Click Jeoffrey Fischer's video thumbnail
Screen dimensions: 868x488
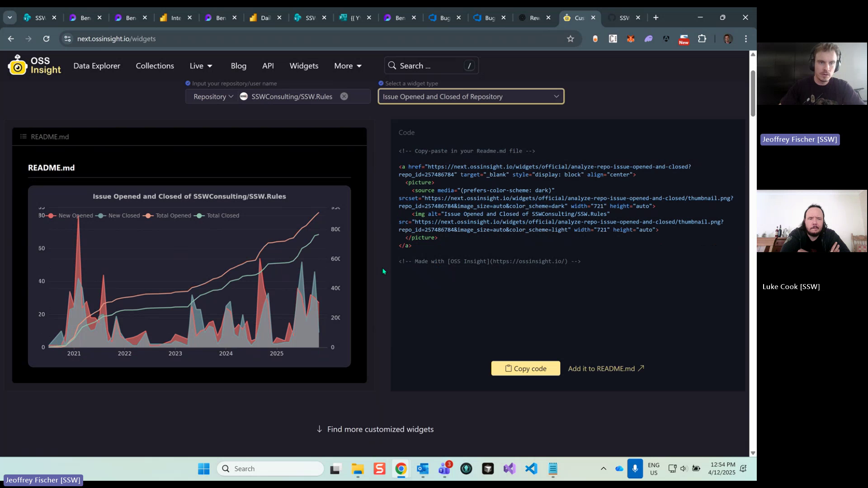point(812,74)
